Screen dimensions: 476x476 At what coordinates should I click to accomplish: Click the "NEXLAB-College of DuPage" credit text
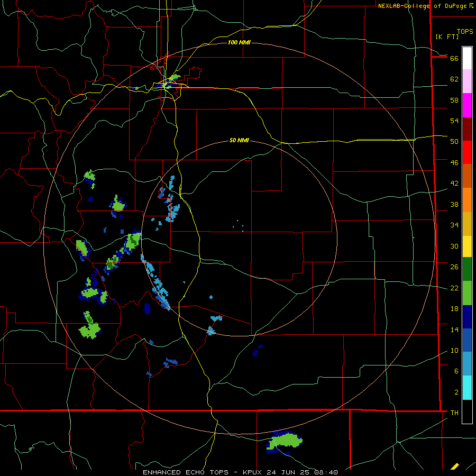point(422,6)
